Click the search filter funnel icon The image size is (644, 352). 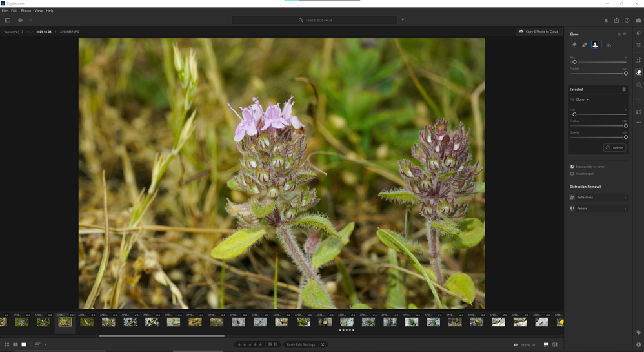403,20
